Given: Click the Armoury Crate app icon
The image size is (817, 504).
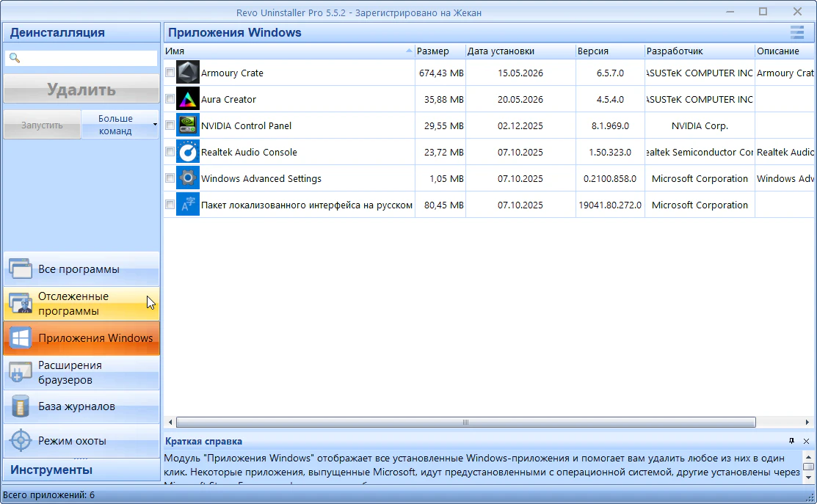Looking at the screenshot, I should click(188, 73).
